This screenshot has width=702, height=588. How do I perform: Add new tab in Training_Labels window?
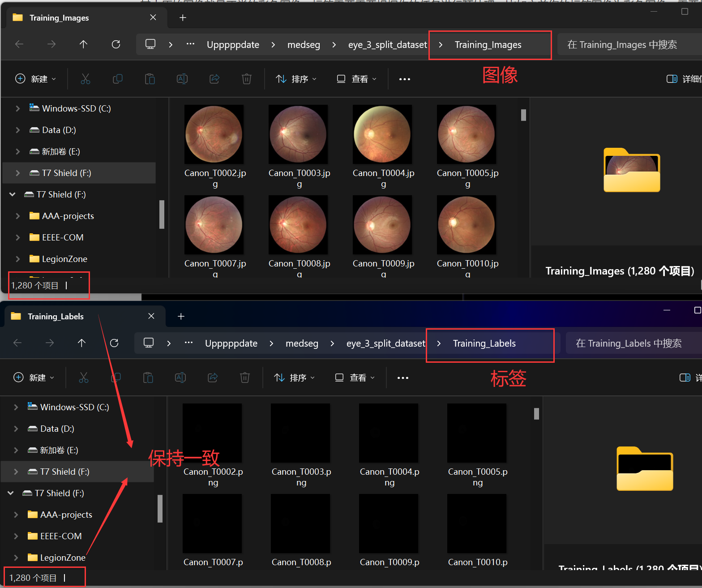point(181,316)
